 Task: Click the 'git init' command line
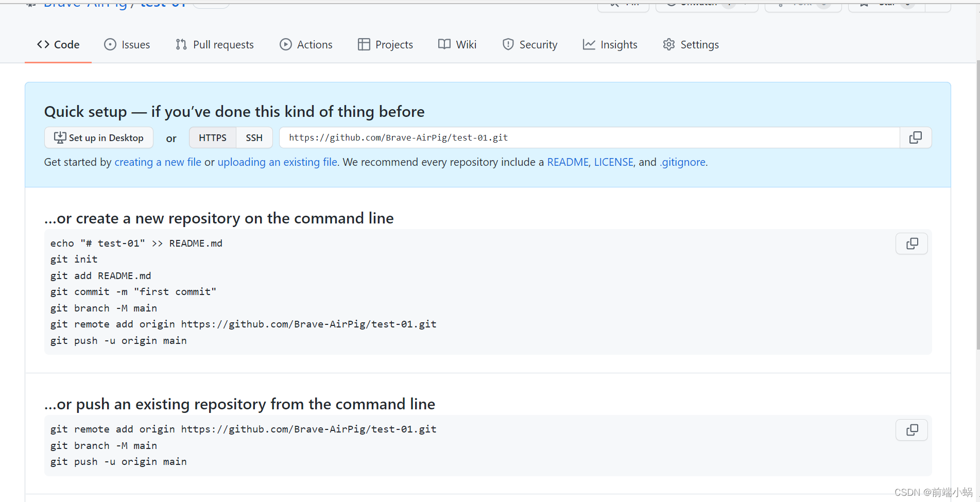tap(74, 259)
